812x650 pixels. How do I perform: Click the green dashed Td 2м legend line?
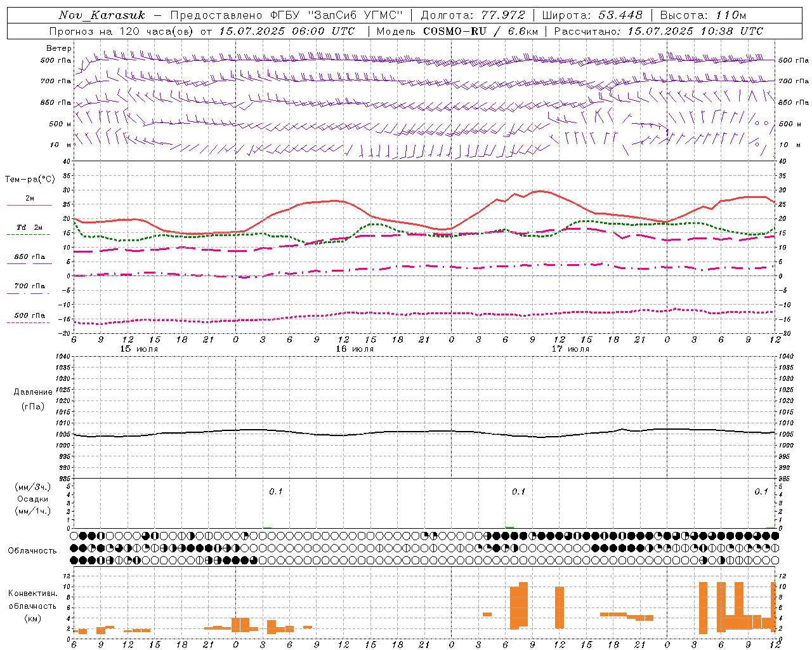29,235
